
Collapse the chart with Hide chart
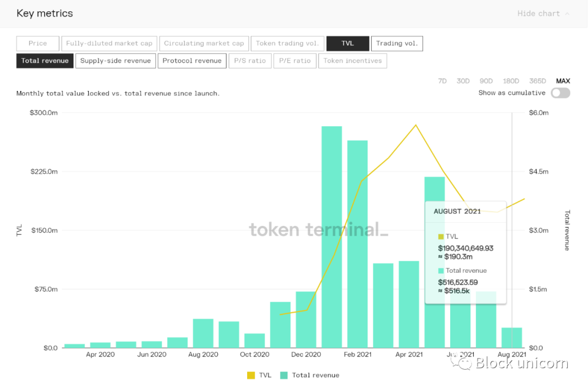(540, 13)
